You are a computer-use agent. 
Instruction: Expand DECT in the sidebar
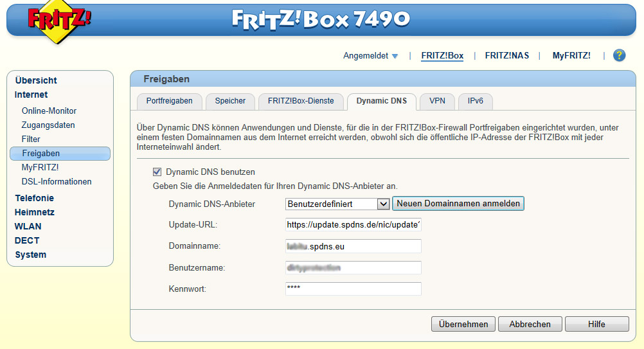(27, 240)
